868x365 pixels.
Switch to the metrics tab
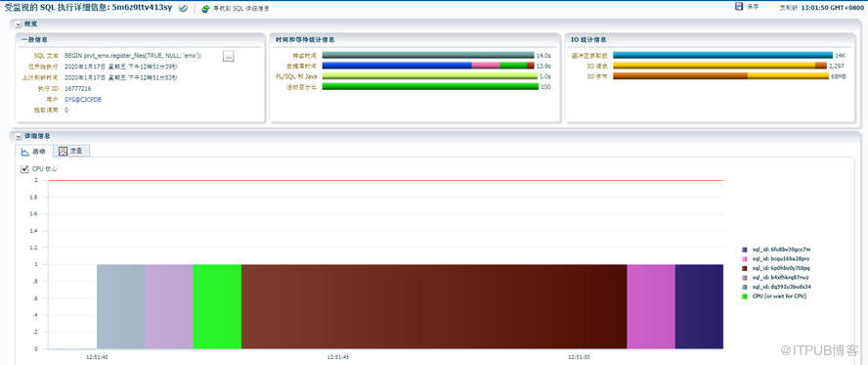72,152
